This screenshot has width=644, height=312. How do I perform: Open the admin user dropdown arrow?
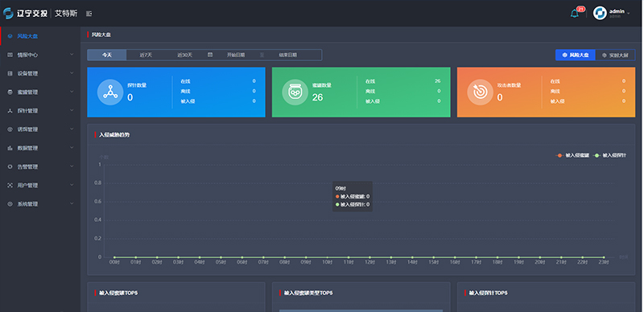(629, 14)
